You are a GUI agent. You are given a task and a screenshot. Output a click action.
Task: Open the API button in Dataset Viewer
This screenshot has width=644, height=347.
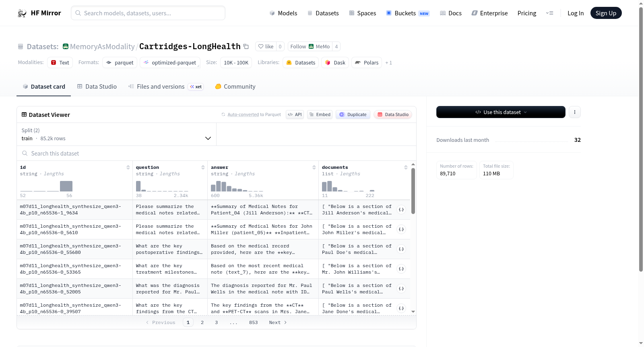[295, 114]
